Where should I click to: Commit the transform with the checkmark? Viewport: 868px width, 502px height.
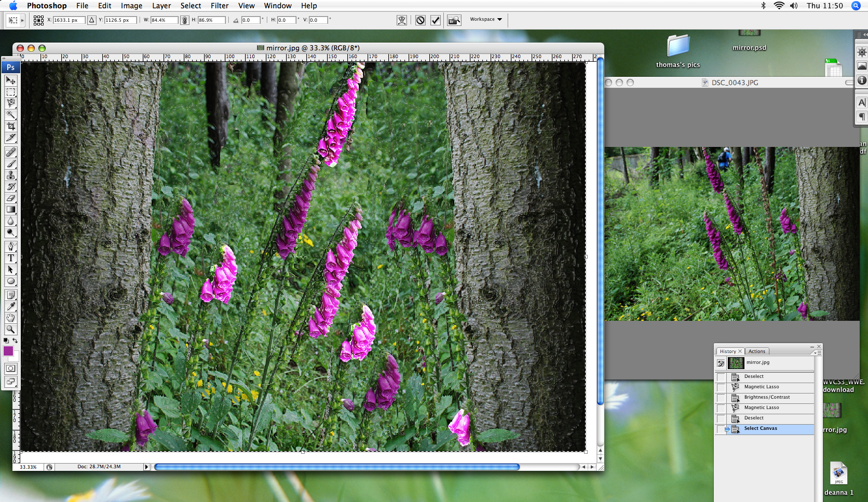(x=436, y=20)
